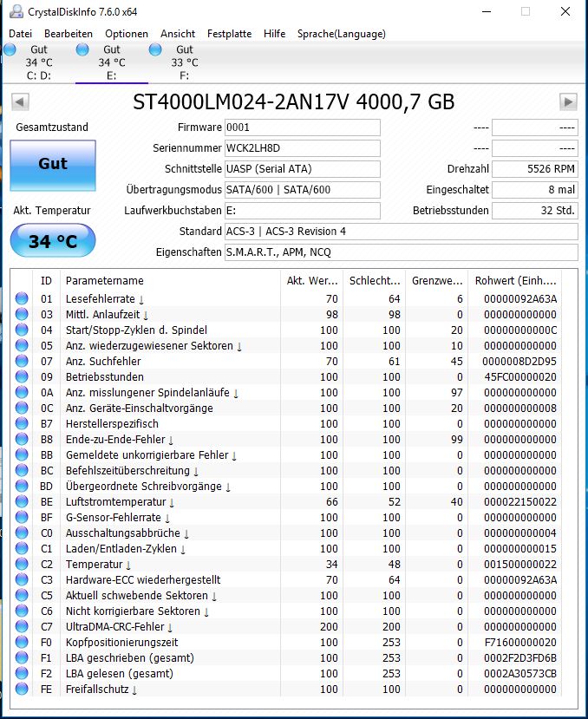588x719 pixels.
Task: Go to previous disk with left arrow
Action: (20, 101)
